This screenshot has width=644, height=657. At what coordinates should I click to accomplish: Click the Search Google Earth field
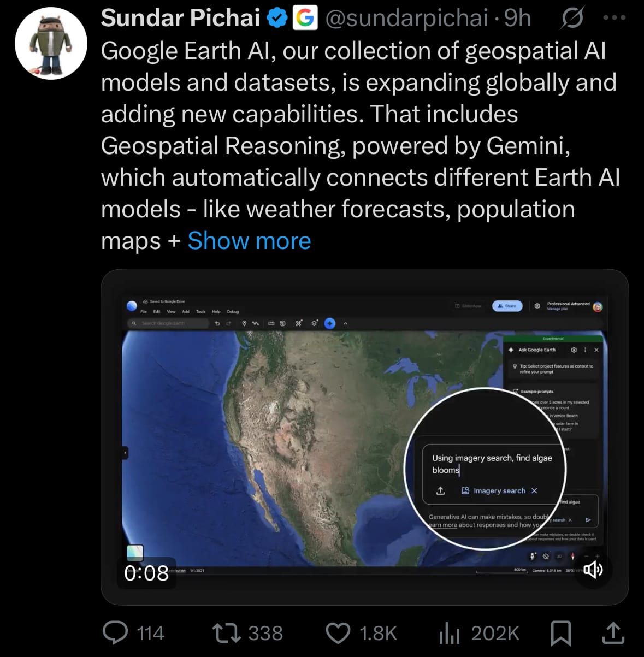tap(168, 323)
